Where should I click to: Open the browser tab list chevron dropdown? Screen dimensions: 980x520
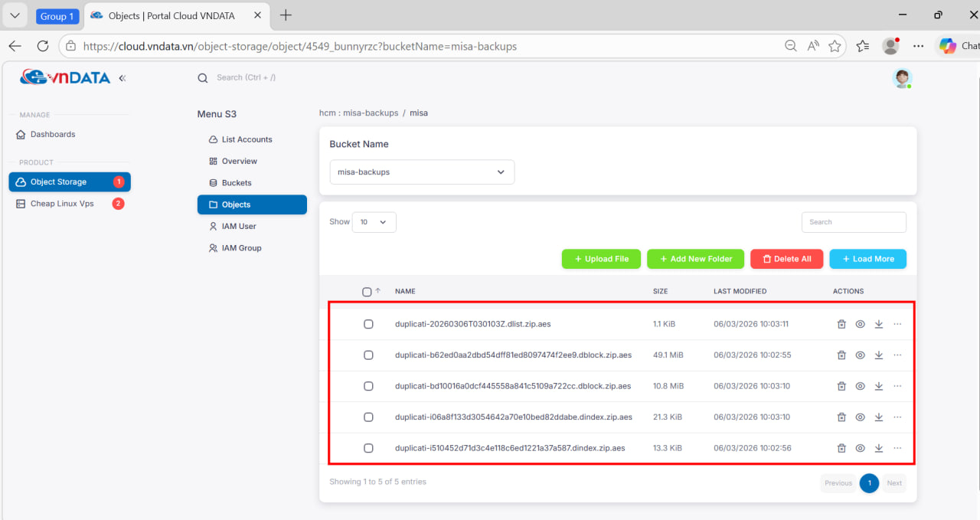tap(15, 15)
